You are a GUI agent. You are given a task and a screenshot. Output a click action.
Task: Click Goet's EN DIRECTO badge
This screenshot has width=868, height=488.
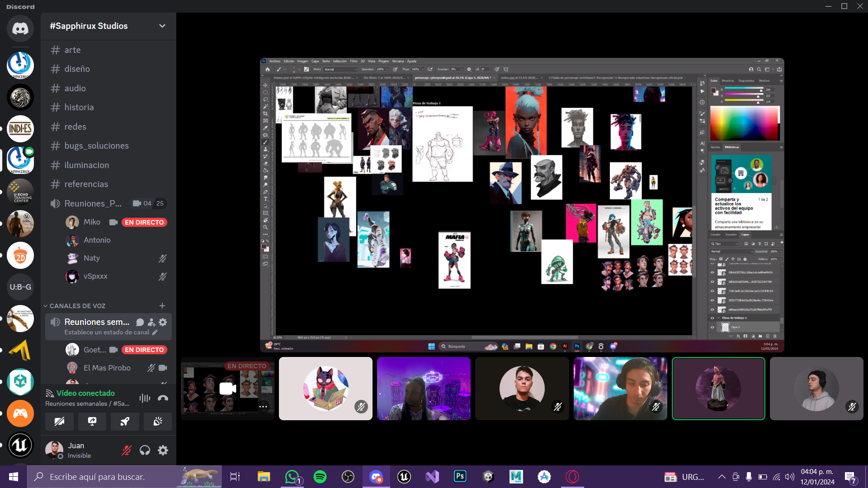pos(144,350)
